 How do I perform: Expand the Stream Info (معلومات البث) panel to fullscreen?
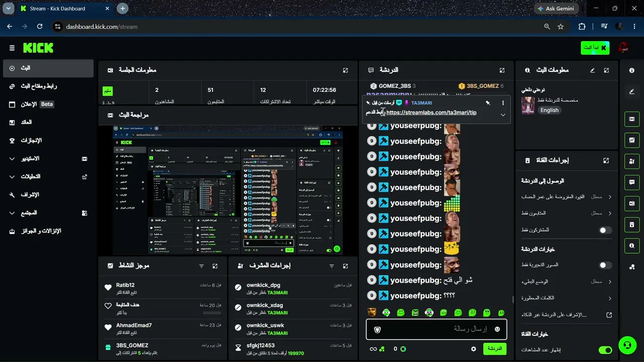[607, 70]
